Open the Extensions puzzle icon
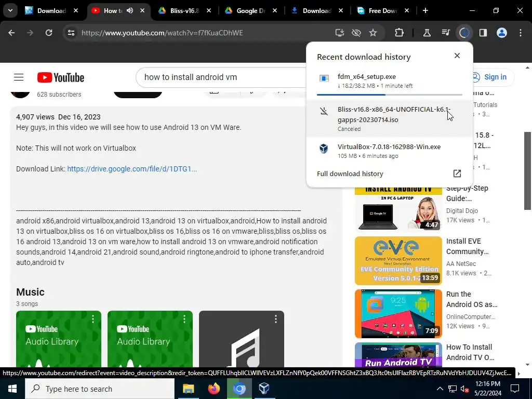This screenshot has width=532, height=399. [400, 33]
